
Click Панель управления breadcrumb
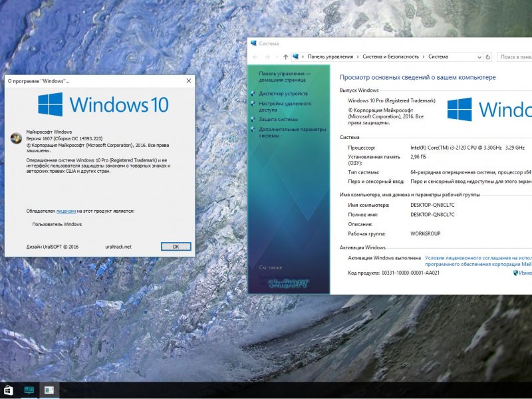(x=330, y=57)
